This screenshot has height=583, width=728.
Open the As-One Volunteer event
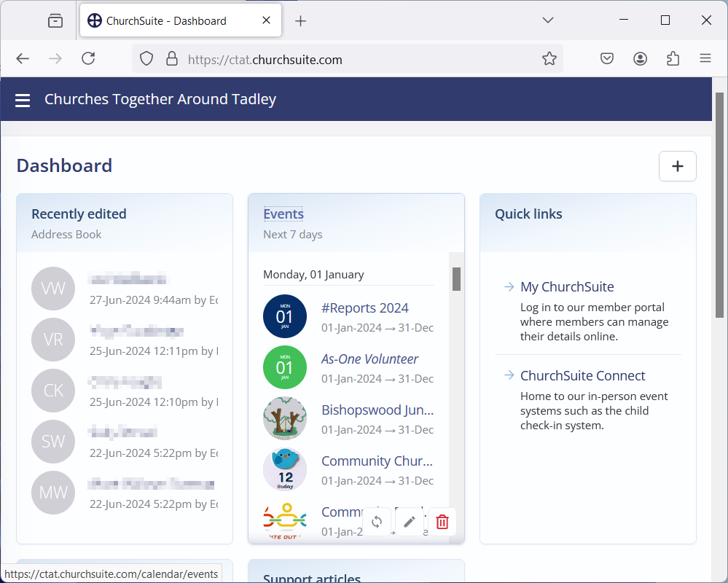[x=369, y=359]
